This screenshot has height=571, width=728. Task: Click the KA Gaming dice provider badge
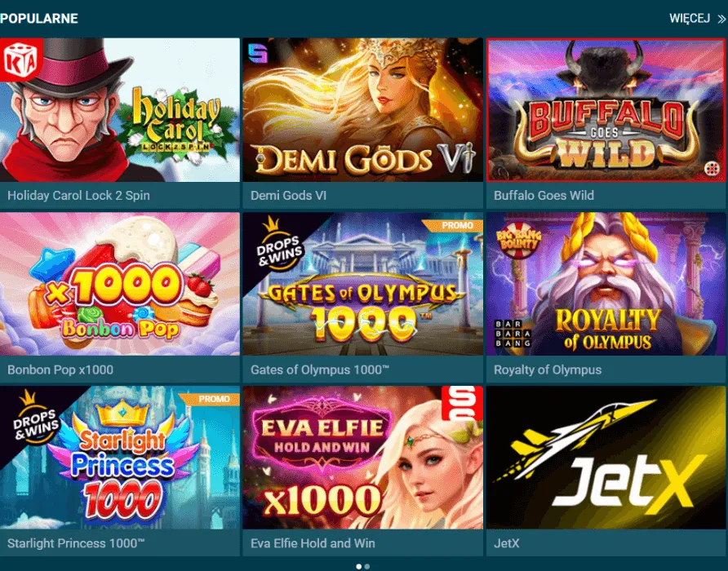pos(21,61)
